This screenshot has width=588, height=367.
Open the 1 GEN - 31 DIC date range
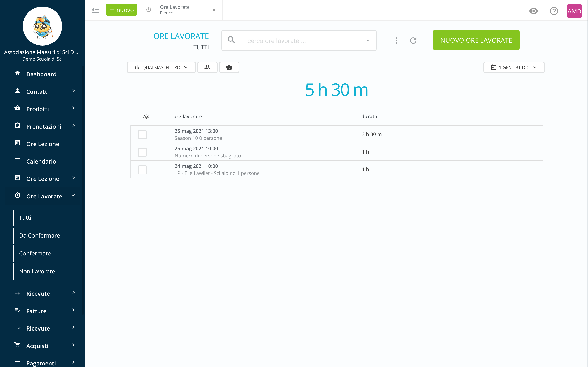514,67
